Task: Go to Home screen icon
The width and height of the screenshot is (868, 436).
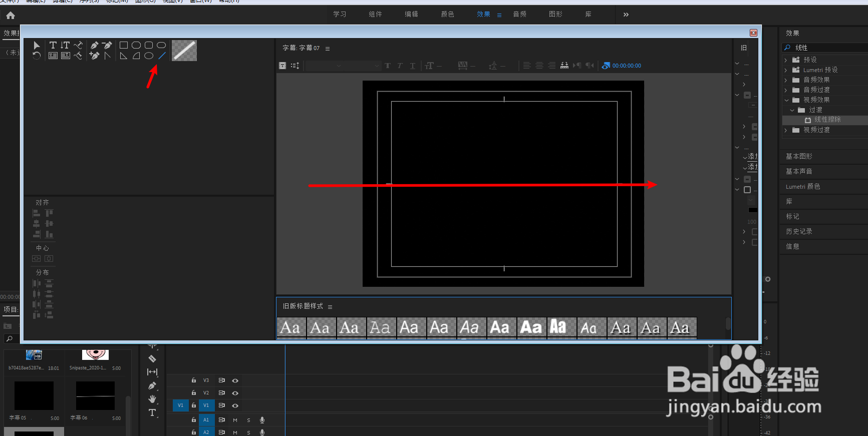Action: point(11,16)
